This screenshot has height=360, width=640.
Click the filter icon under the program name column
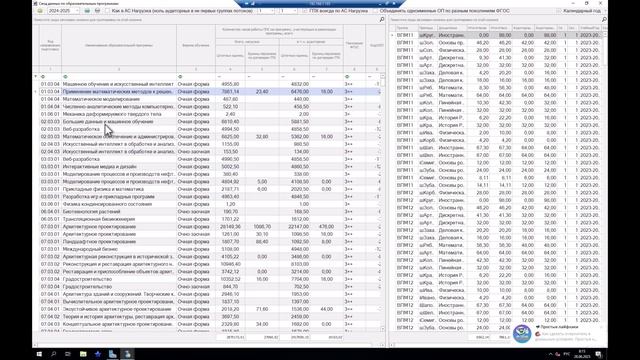point(65,76)
